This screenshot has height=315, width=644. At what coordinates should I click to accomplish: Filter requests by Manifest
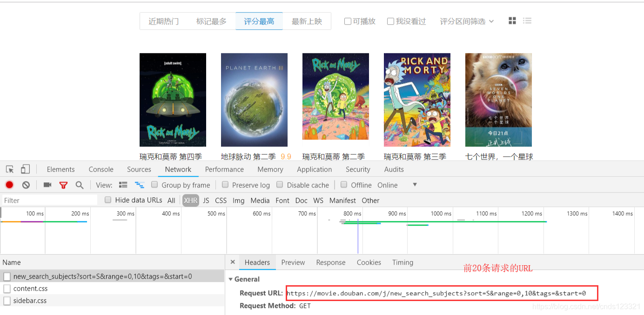pos(342,201)
